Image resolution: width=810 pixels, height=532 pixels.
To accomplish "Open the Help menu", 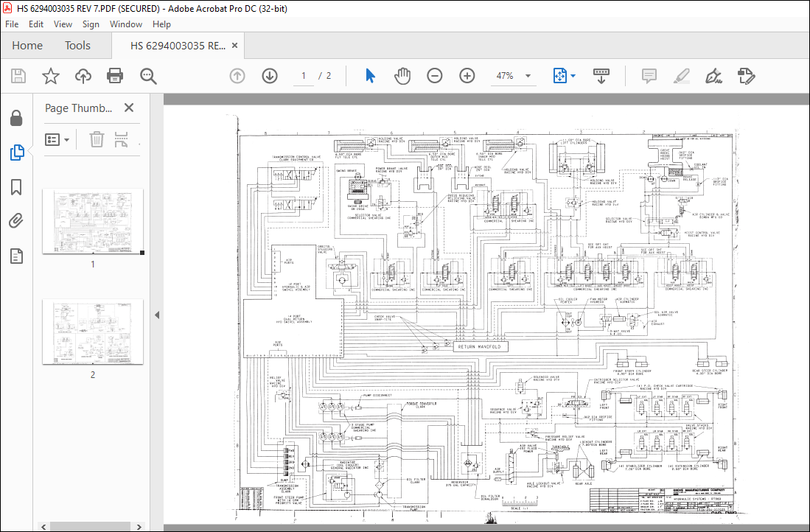I will point(161,24).
